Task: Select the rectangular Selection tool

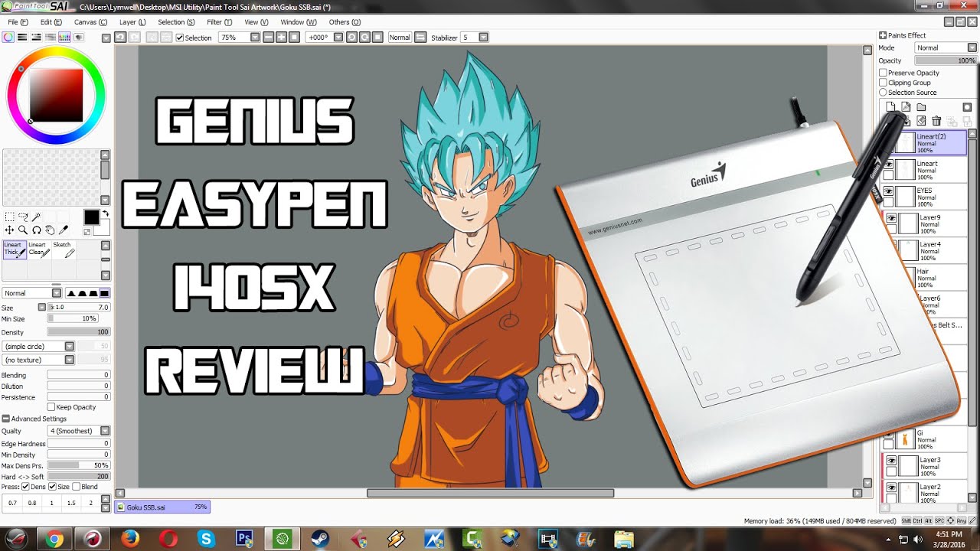Action: click(9, 217)
